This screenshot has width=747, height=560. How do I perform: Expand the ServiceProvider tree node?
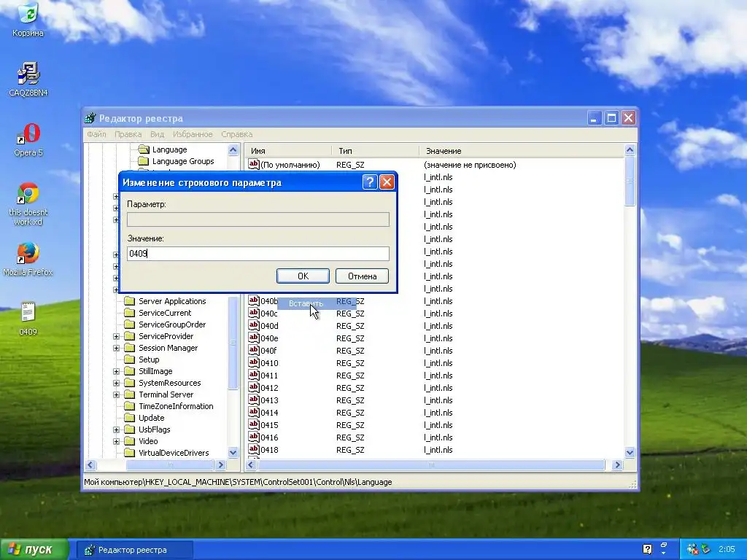(116, 336)
